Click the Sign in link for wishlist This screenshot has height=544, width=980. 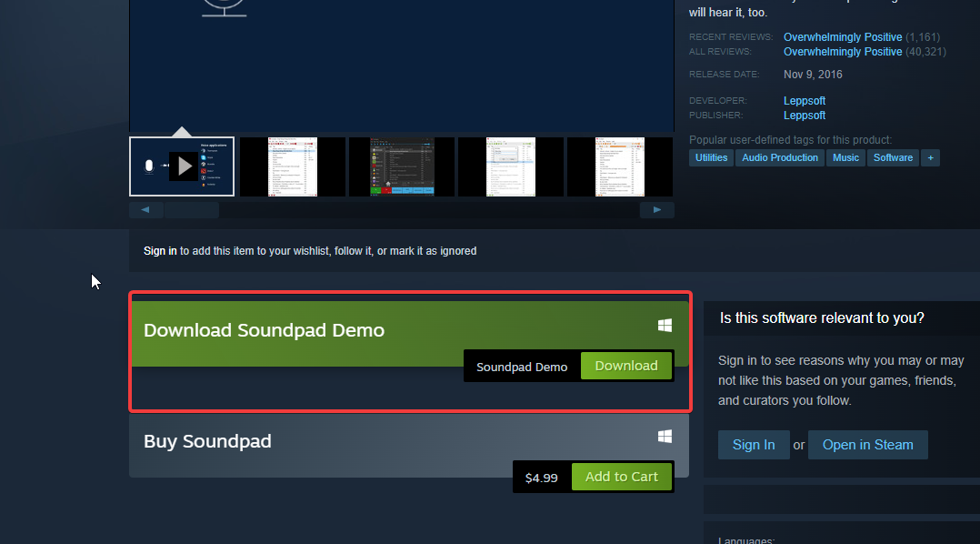click(x=160, y=251)
